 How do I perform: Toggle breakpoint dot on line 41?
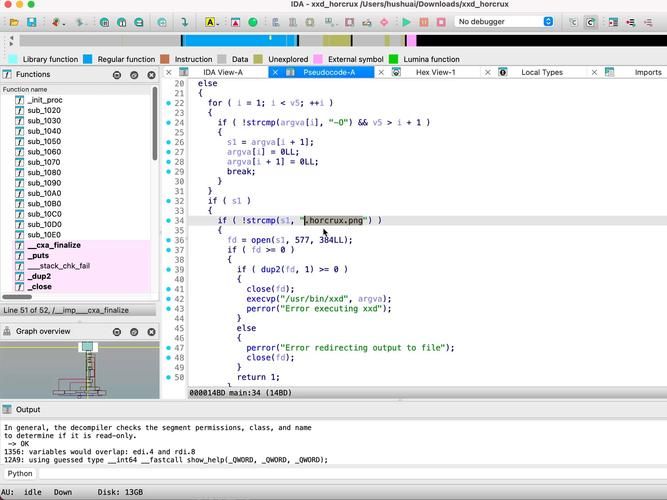(x=169, y=289)
